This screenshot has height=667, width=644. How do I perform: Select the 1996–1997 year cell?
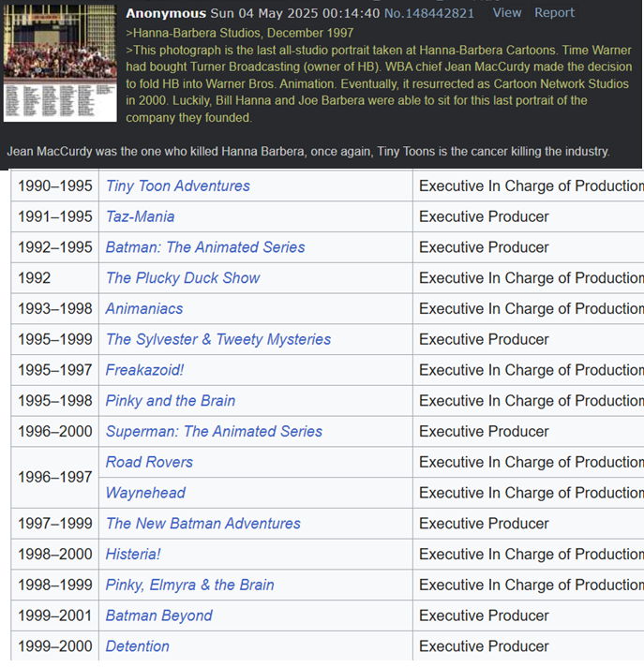pos(55,477)
